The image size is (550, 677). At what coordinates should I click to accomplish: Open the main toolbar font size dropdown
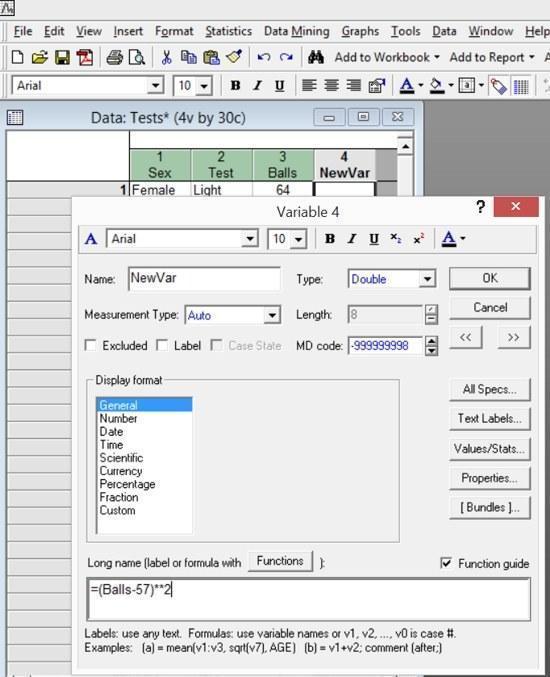(x=204, y=85)
